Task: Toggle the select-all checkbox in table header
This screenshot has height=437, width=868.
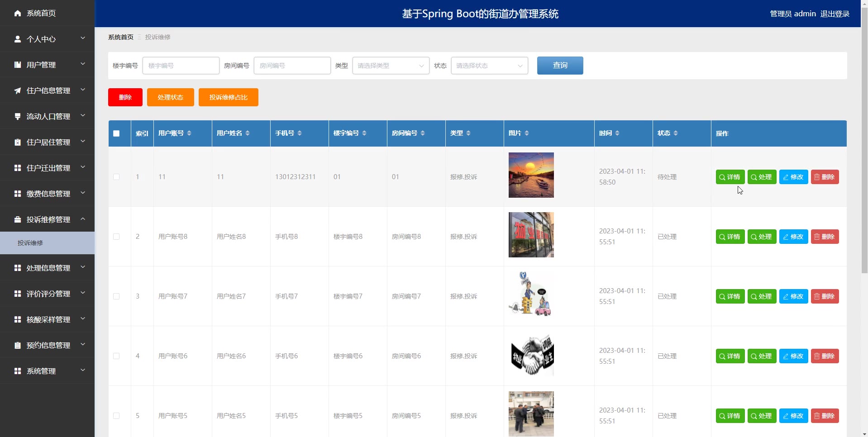Action: [116, 133]
